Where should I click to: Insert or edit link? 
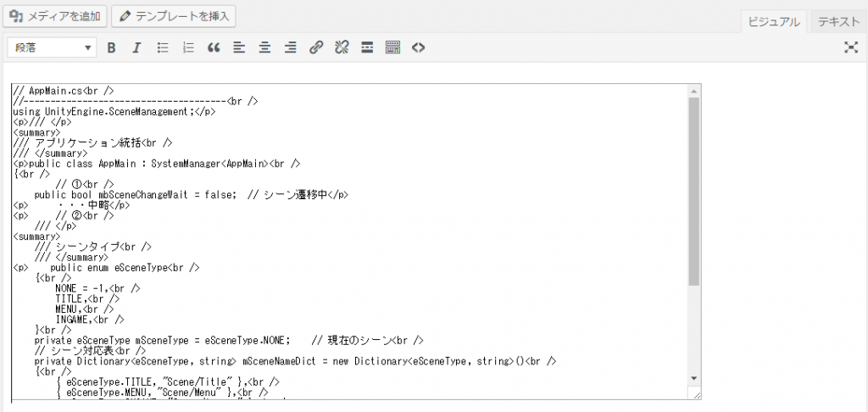[x=316, y=47]
